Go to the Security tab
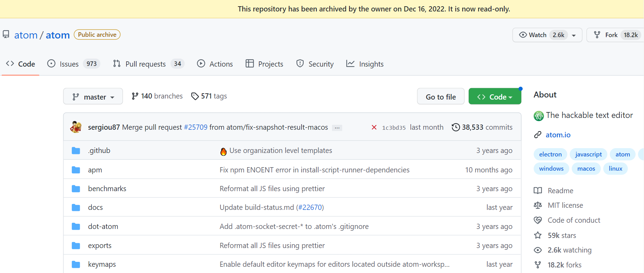The height and width of the screenshot is (273, 644). 315,64
